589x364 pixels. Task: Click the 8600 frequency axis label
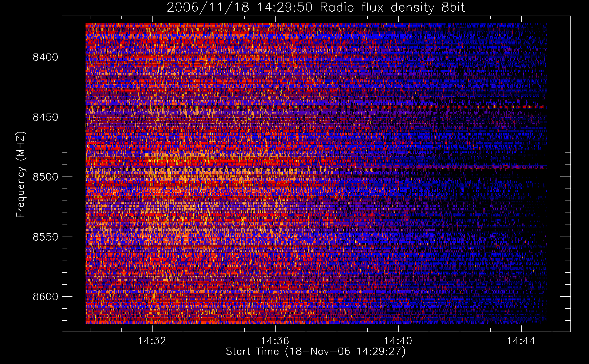point(46,297)
